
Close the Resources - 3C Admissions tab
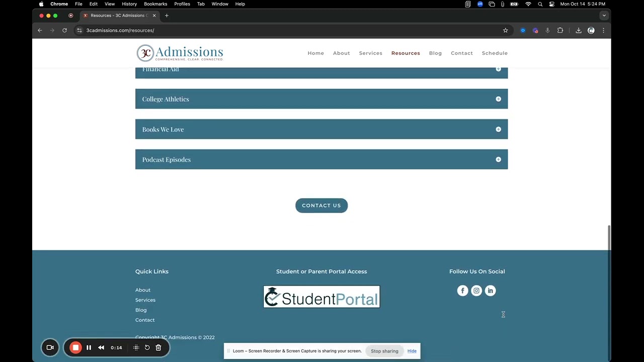point(154,16)
